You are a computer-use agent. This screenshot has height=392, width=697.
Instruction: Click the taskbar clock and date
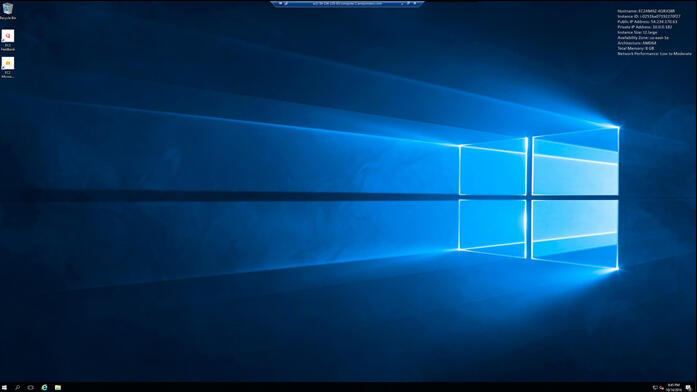[x=674, y=388]
